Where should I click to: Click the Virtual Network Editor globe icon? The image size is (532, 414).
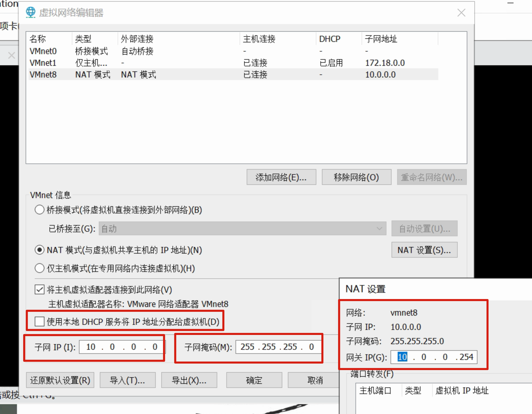pyautogui.click(x=30, y=12)
